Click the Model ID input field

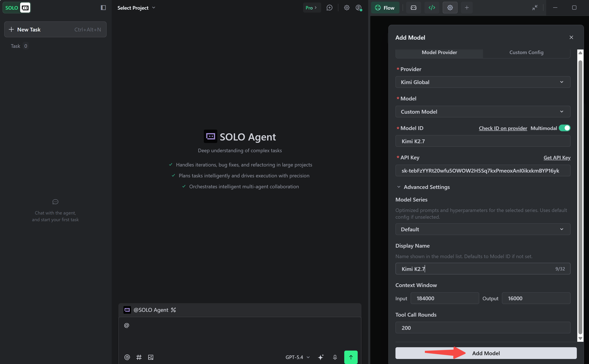point(483,141)
